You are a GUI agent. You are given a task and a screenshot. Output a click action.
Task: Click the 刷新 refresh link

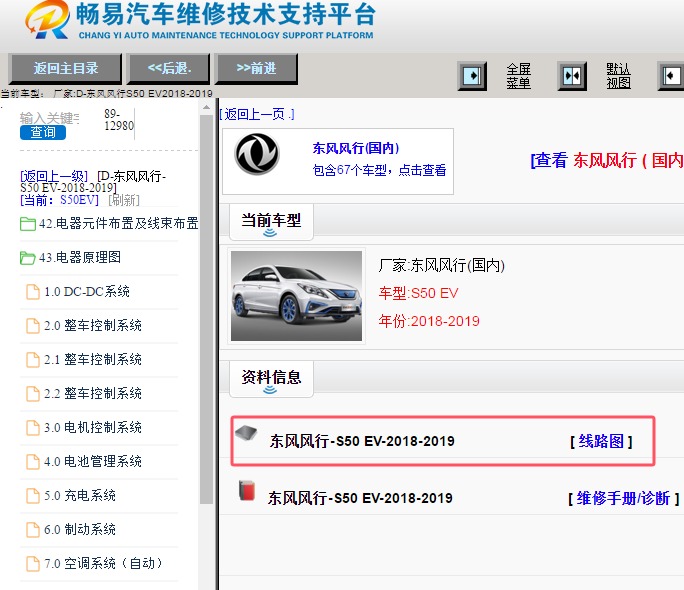(x=124, y=200)
